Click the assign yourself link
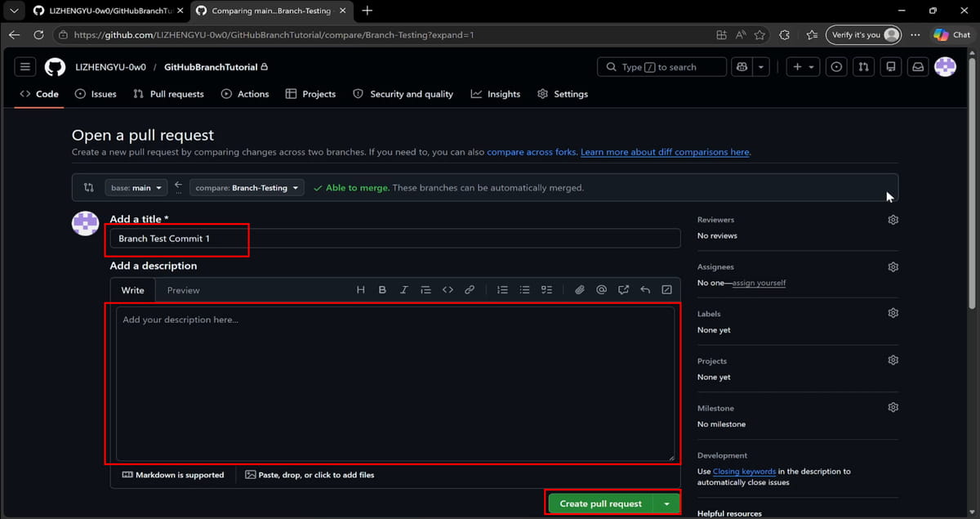This screenshot has height=519, width=980. pyautogui.click(x=758, y=283)
